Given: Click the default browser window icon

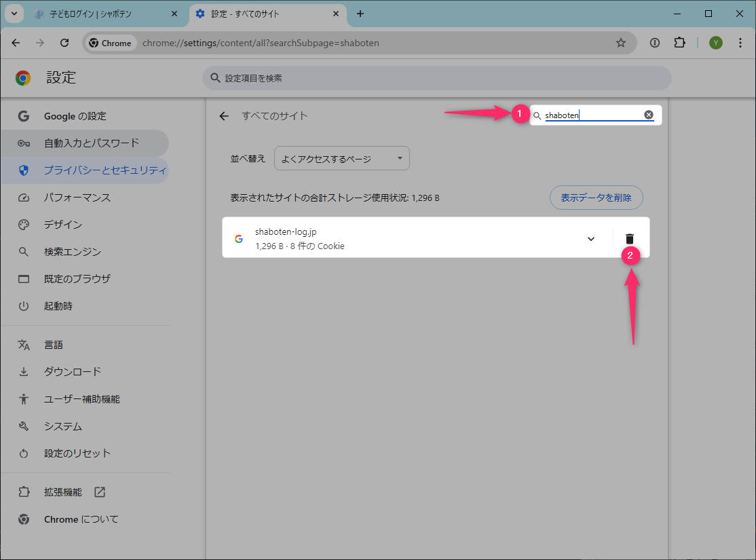Looking at the screenshot, I should pyautogui.click(x=24, y=279).
